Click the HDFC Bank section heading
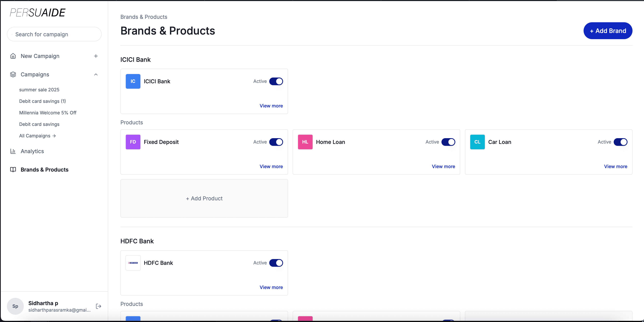644x322 pixels. pos(137,241)
